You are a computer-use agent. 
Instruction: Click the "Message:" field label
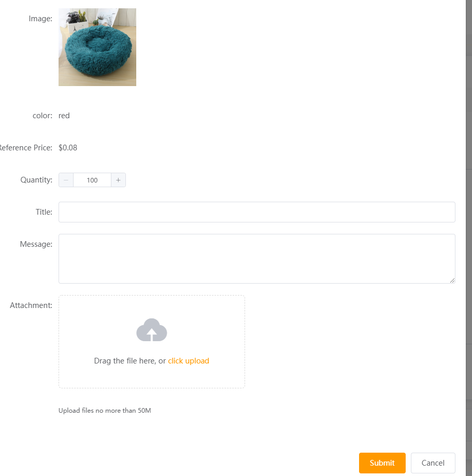coord(36,244)
